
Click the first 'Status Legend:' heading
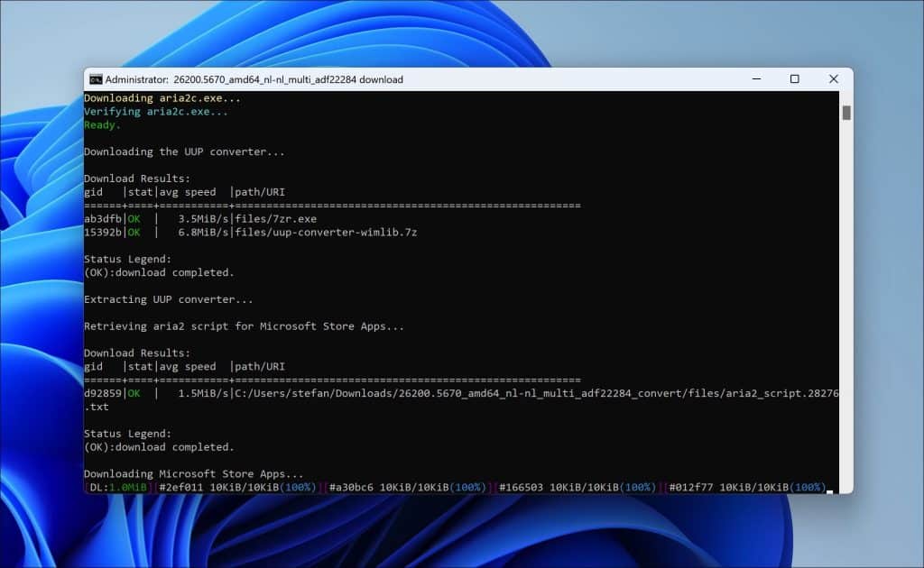[x=127, y=259]
